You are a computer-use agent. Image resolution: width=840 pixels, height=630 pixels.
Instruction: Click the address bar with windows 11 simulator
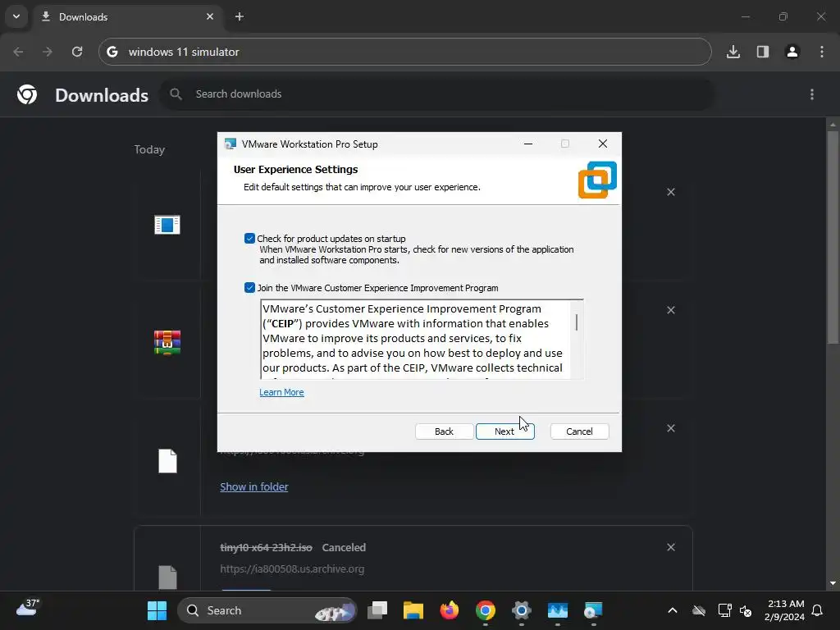pyautogui.click(x=405, y=52)
